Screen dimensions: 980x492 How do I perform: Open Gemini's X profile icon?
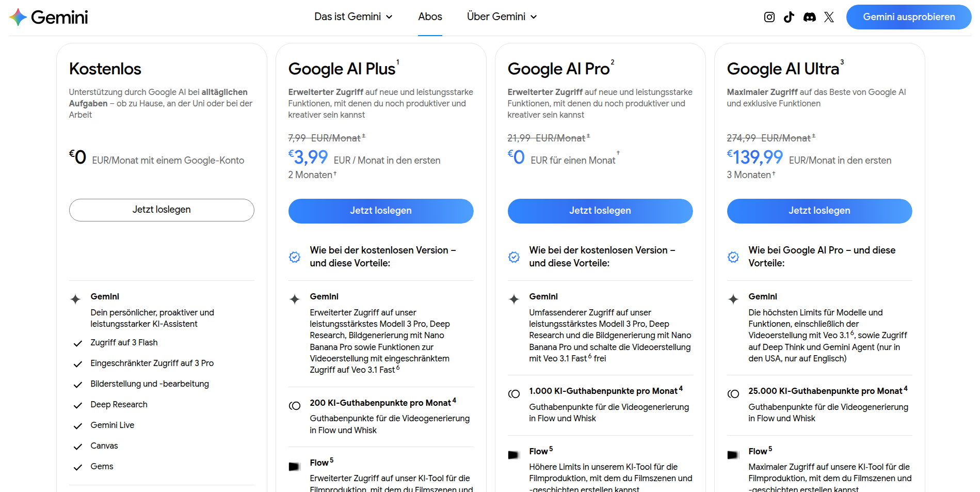click(x=829, y=17)
